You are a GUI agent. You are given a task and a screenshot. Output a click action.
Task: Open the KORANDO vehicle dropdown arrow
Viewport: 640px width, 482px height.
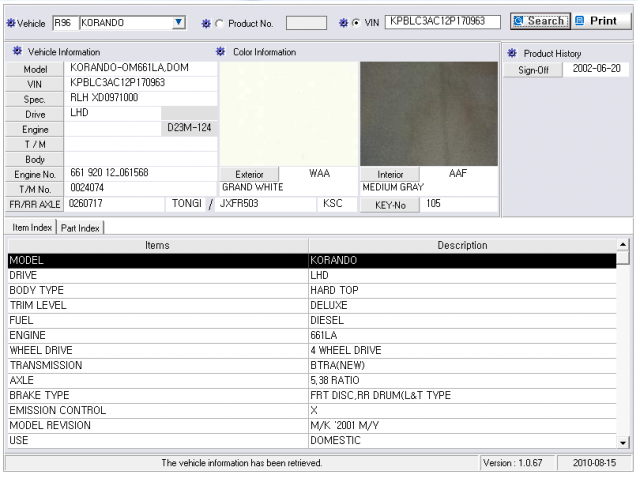click(178, 22)
